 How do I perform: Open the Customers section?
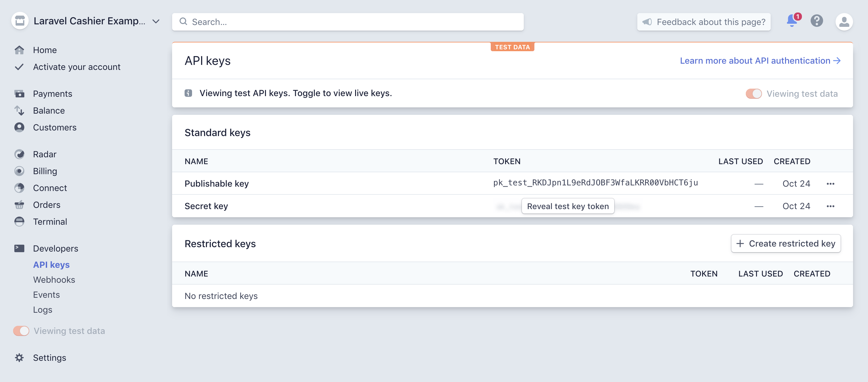55,127
